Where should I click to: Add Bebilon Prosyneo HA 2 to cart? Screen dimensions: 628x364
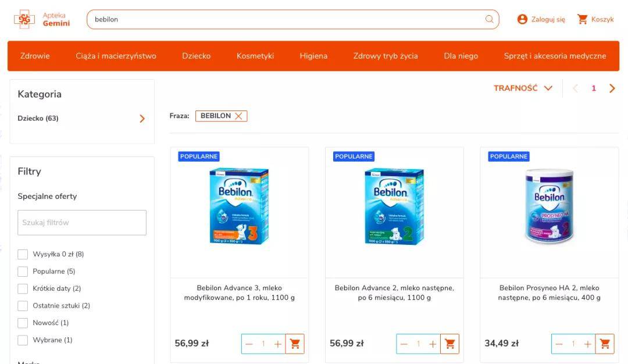coord(605,344)
